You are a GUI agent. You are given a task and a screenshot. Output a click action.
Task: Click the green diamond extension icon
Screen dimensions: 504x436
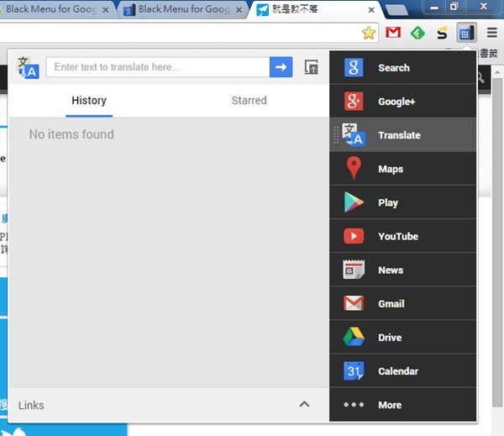[x=417, y=33]
